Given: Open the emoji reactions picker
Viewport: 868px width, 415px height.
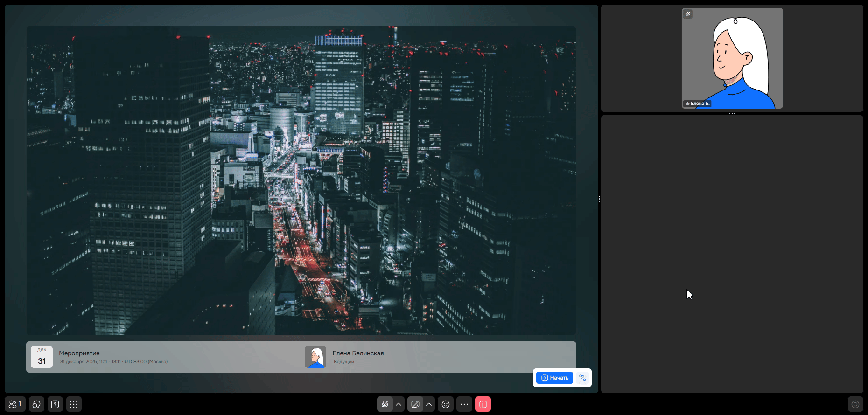Looking at the screenshot, I should tap(446, 404).
